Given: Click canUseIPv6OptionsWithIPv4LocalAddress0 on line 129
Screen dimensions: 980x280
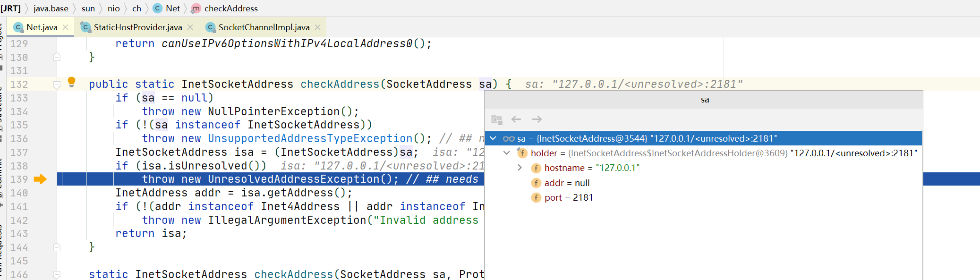Looking at the screenshot, I should (287, 43).
